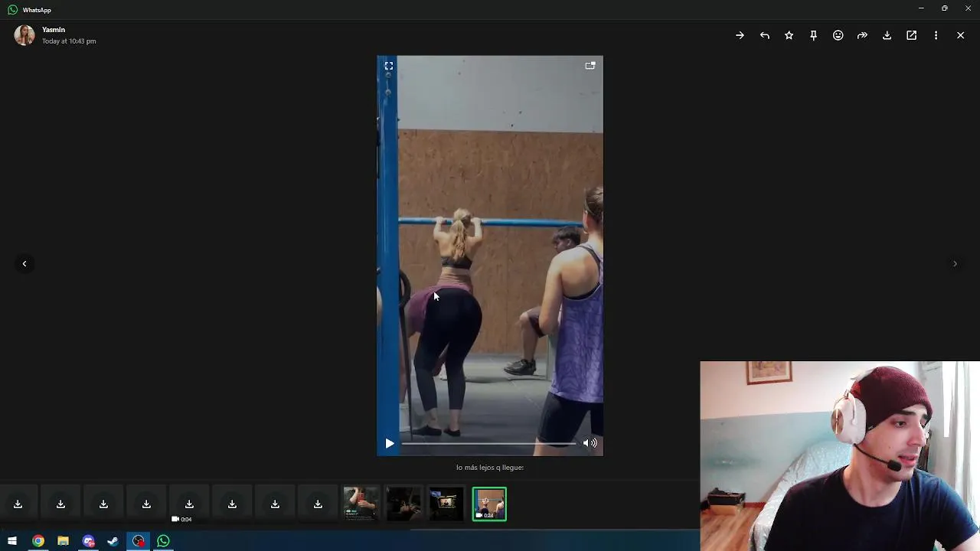The height and width of the screenshot is (551, 980).
Task: Open Google Chrome from the taskbar
Action: point(38,541)
